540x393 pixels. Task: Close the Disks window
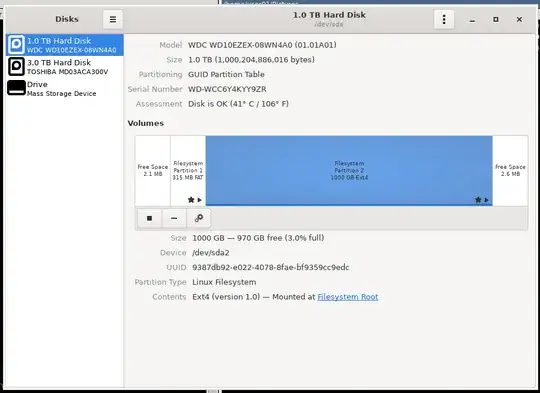pos(519,20)
